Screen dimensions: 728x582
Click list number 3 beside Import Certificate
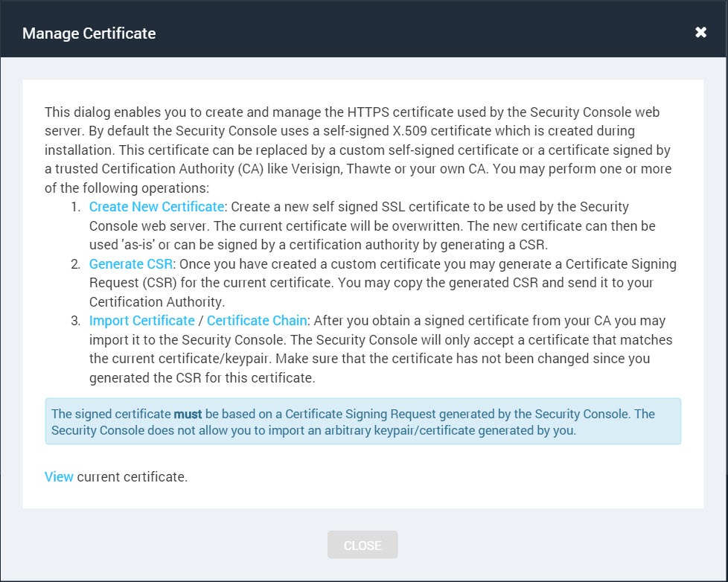(76, 322)
